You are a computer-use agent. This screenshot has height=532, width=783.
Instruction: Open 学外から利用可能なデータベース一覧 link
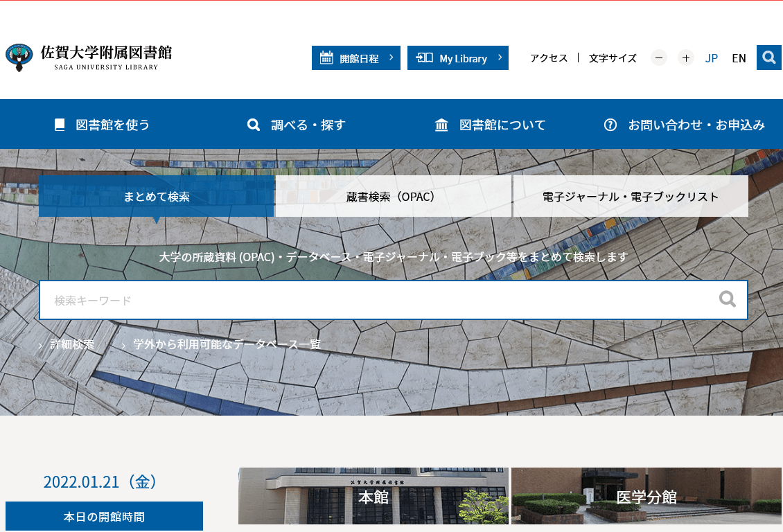[x=227, y=344]
